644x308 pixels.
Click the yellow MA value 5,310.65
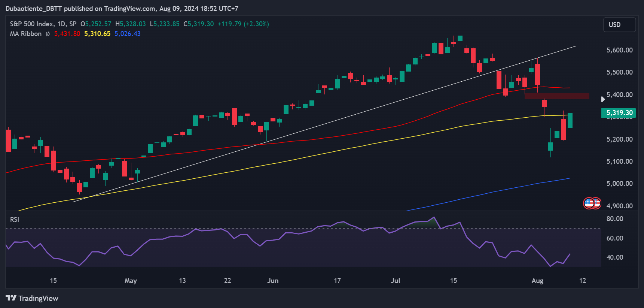[97, 34]
